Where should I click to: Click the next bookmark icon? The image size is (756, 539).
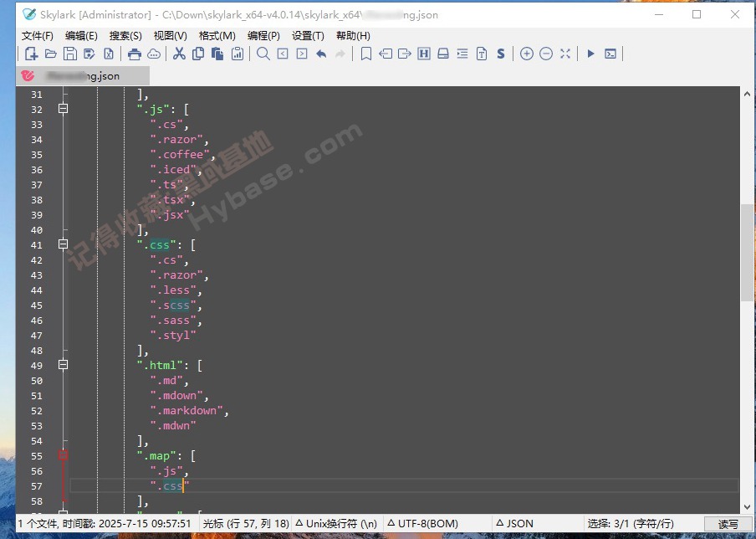[405, 54]
